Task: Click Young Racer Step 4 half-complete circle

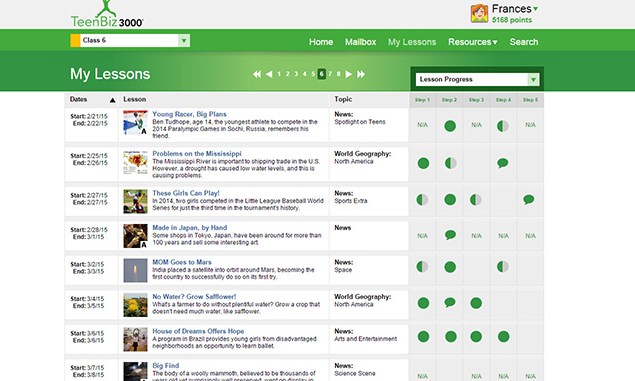Action: [x=503, y=126]
